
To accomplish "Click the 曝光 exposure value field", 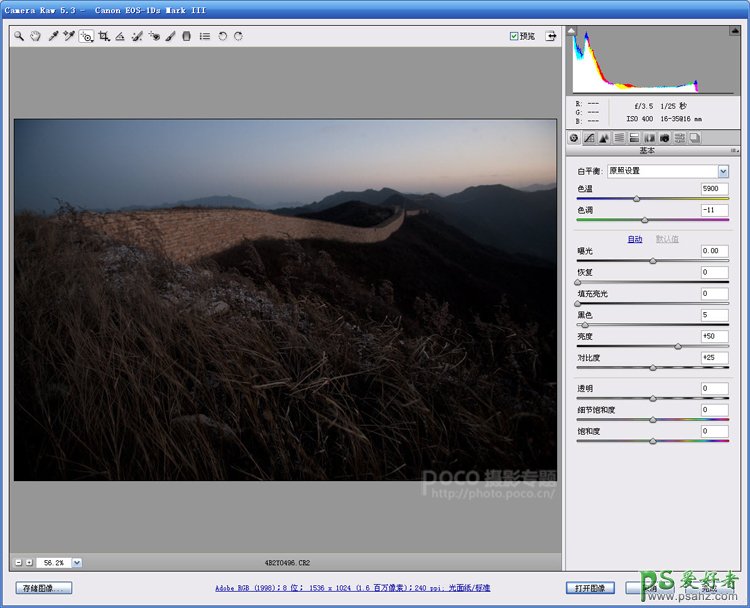I will (714, 251).
